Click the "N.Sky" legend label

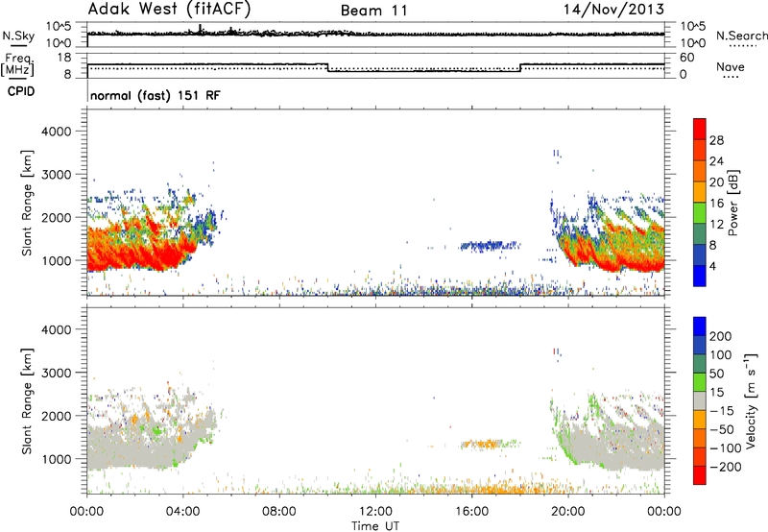pos(18,36)
